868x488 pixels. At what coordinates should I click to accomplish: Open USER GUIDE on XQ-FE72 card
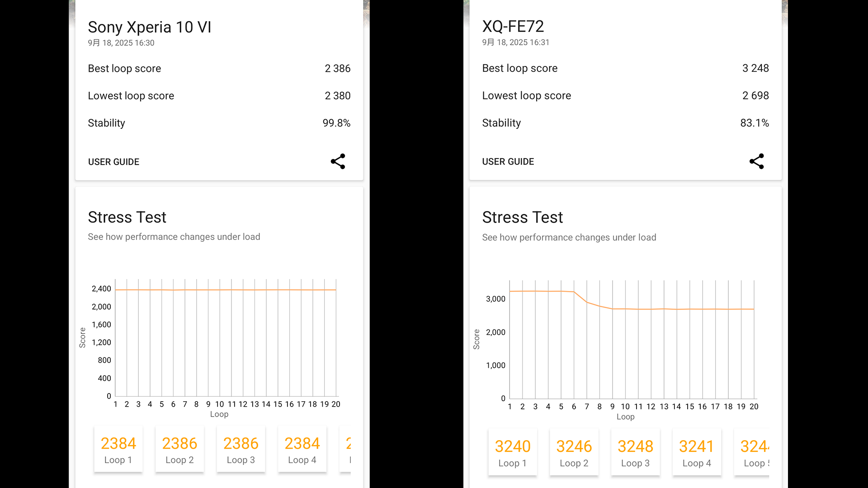pyautogui.click(x=508, y=162)
